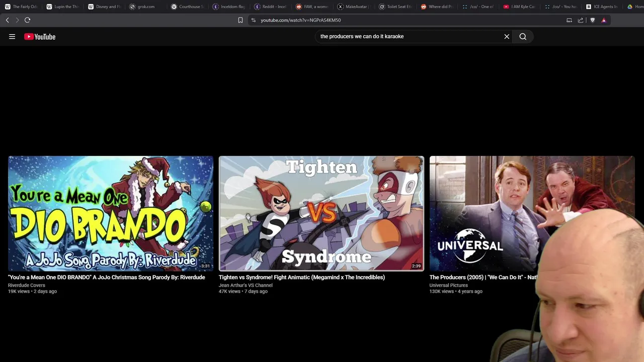The height and width of the screenshot is (362, 644).
Task: Click the "130K views • 4 years ago" text
Action: (456, 291)
